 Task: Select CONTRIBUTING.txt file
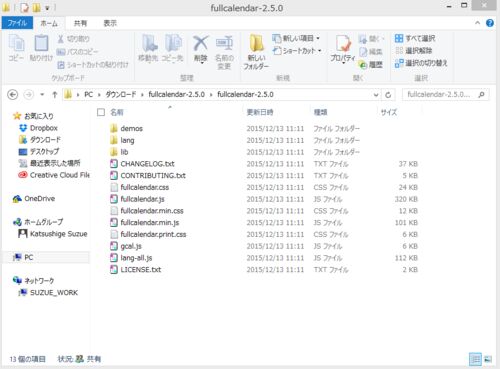pyautogui.click(x=148, y=175)
